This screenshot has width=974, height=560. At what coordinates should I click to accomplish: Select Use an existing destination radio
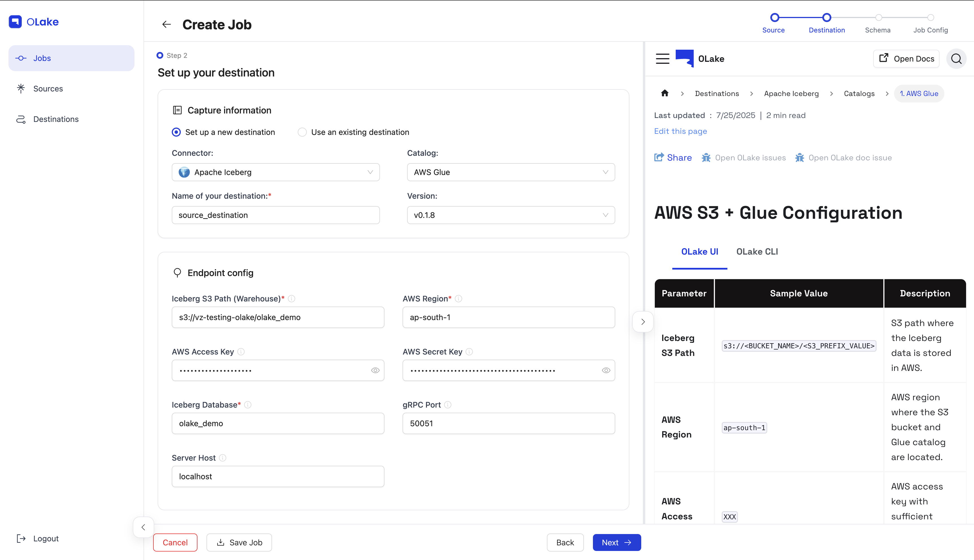pyautogui.click(x=302, y=132)
